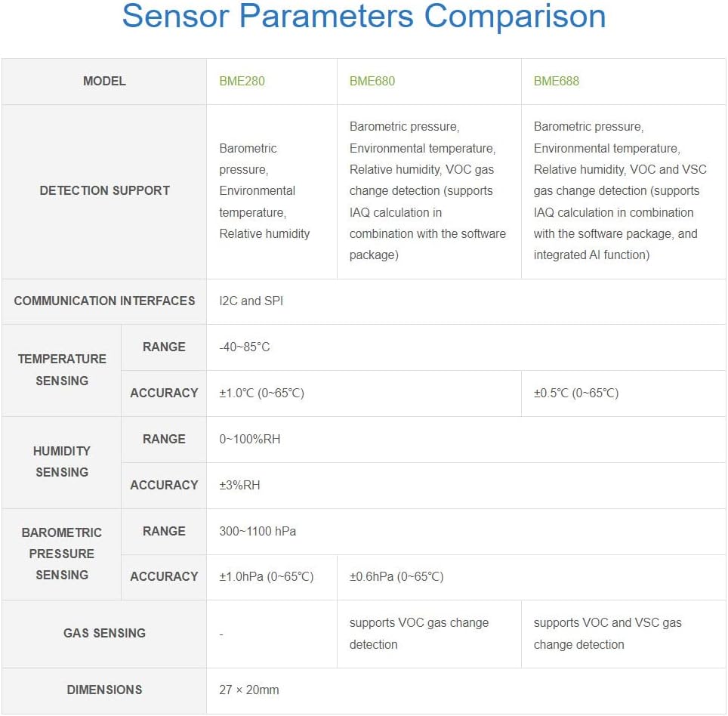
Task: Click the -40~85°C temperature range value
Action: coord(244,347)
